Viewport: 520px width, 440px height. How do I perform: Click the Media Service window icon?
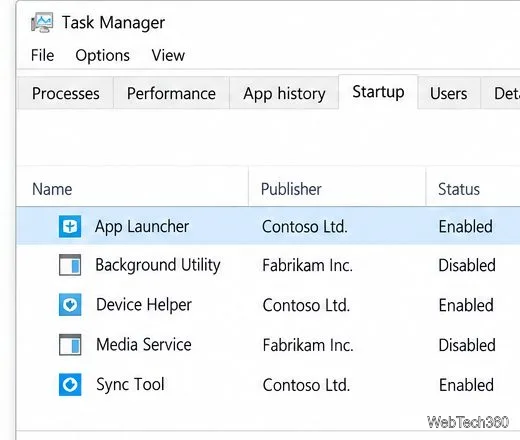(x=70, y=345)
